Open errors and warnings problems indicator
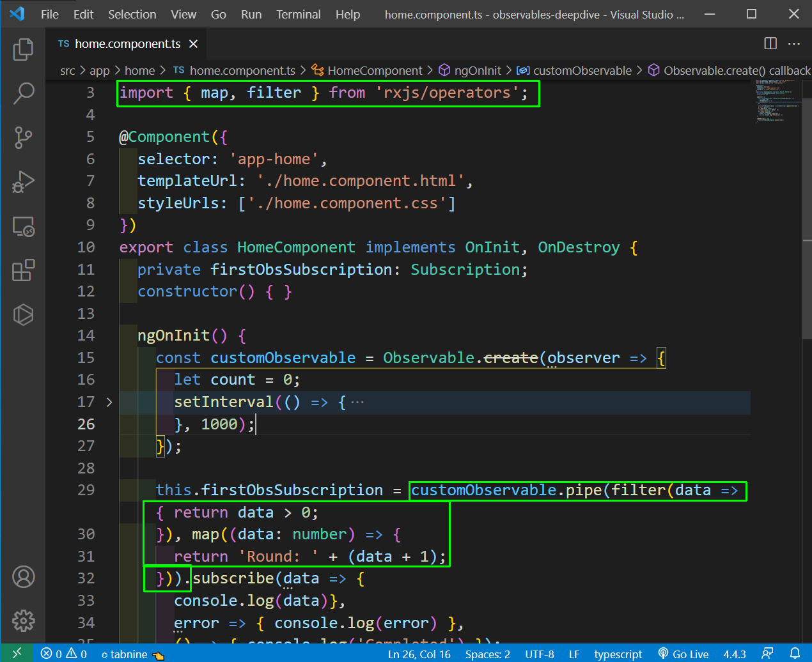The image size is (812, 662). click(x=64, y=654)
